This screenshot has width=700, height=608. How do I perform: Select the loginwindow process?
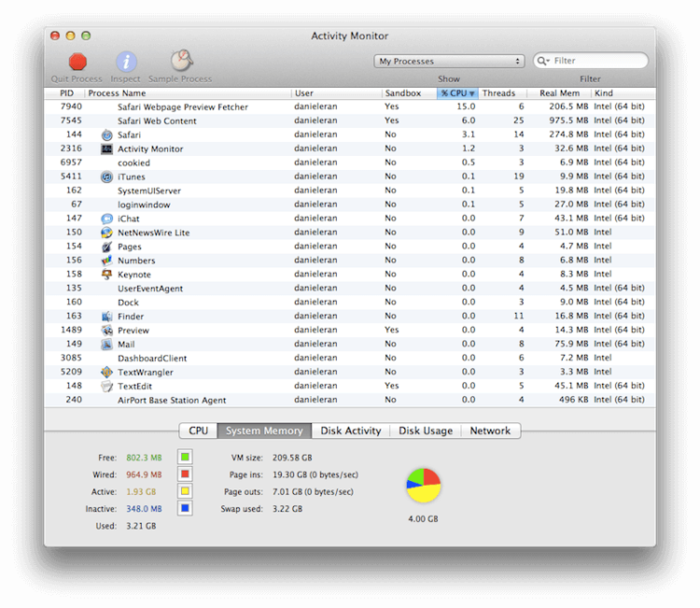350,205
